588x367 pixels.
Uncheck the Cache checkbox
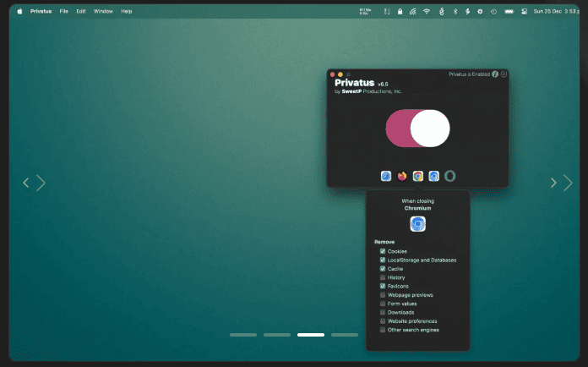tap(383, 269)
